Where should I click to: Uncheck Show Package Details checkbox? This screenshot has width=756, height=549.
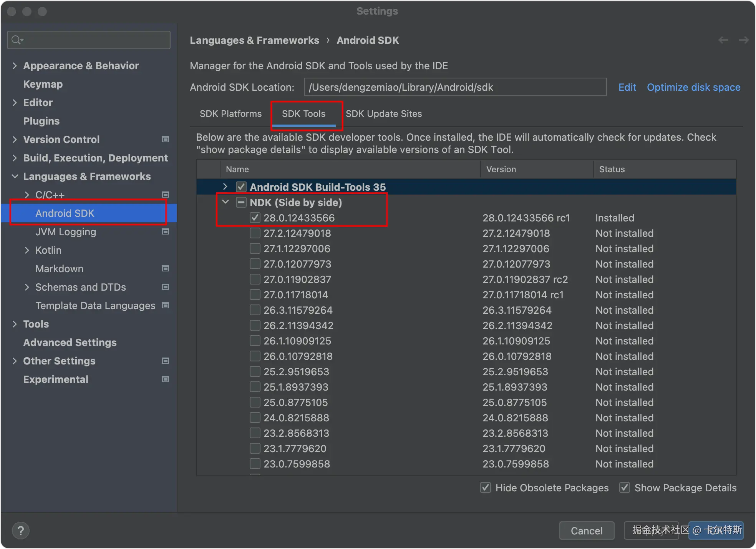[625, 488]
